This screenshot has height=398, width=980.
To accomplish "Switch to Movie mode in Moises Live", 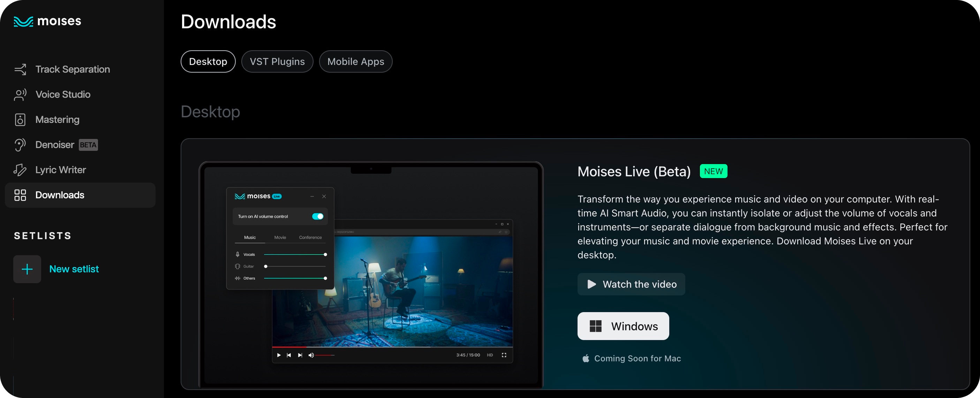I will [x=280, y=237].
